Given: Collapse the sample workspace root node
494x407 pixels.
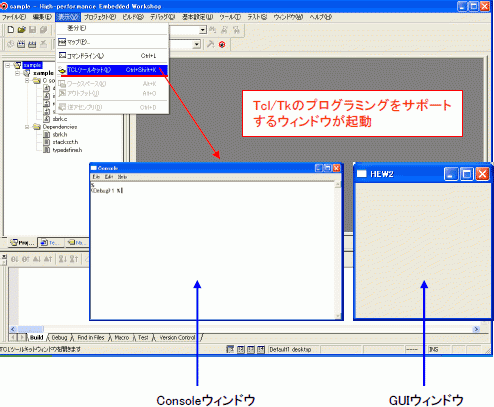Looking at the screenshot, I should click(8, 65).
